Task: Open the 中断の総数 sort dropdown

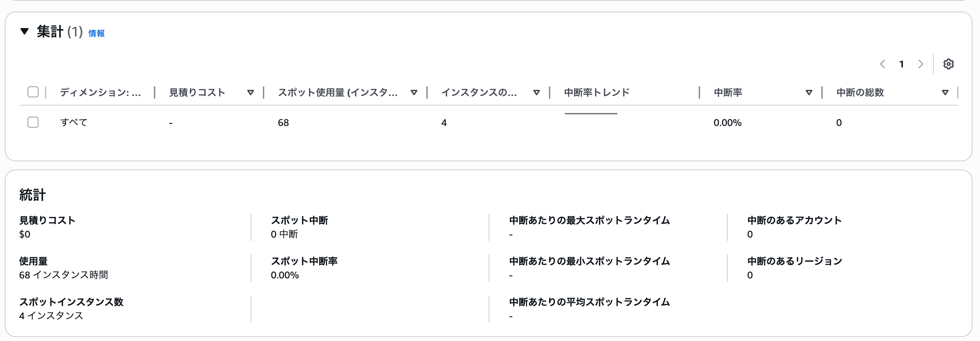Action: (x=945, y=92)
